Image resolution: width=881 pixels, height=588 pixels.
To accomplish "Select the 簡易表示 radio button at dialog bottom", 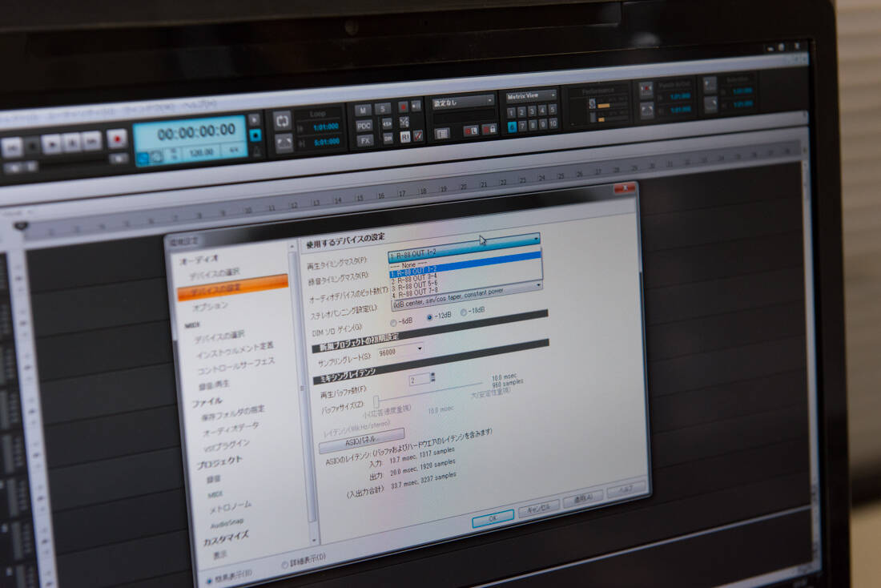I will [210, 581].
